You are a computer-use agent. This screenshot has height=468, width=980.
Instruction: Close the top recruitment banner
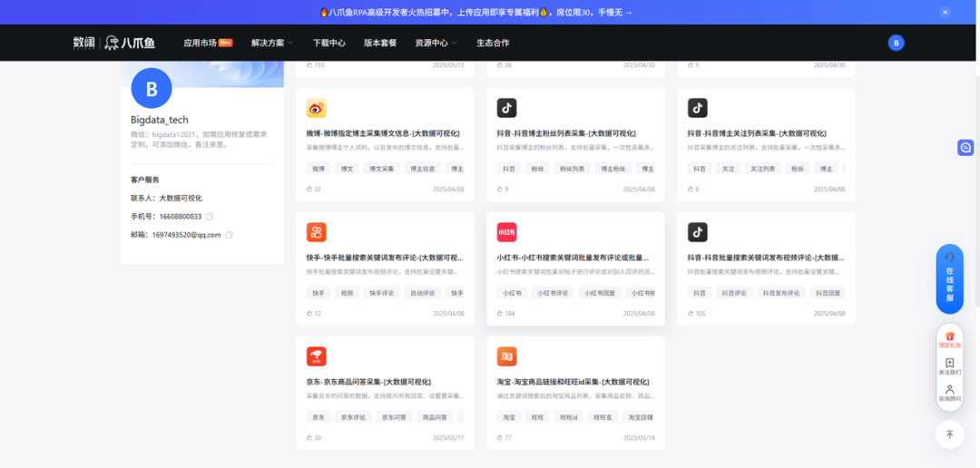tap(945, 12)
